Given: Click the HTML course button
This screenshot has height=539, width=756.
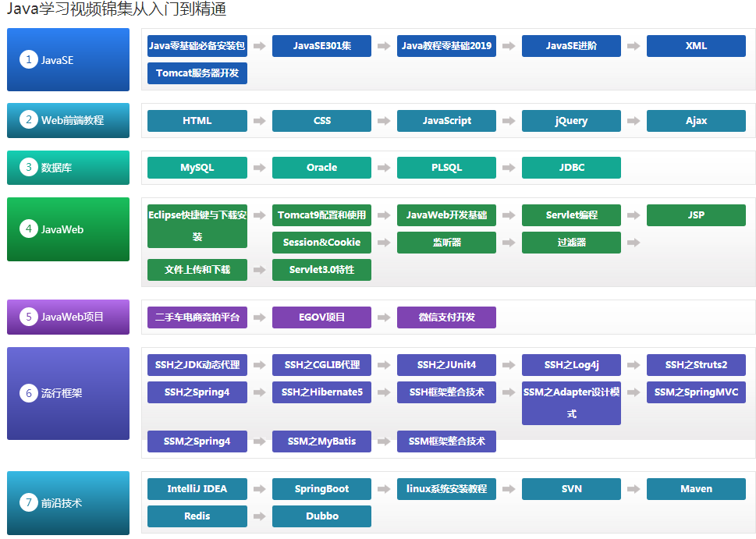Looking at the screenshot, I should [x=197, y=121].
